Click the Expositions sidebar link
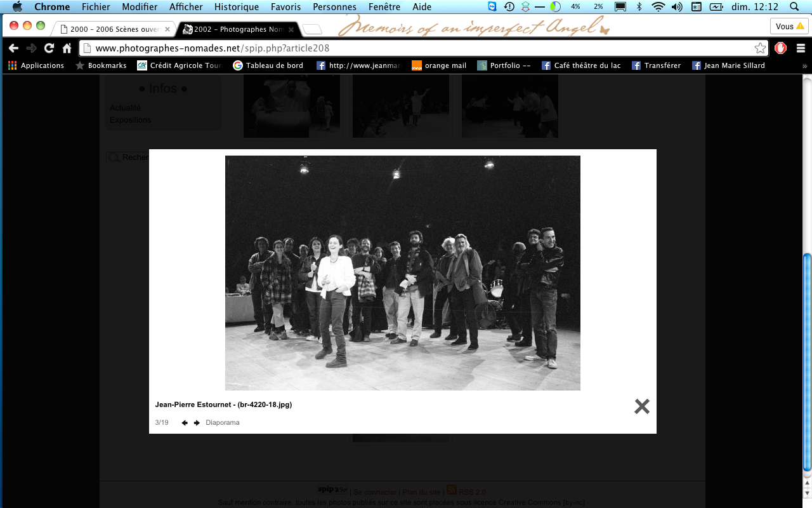 131,120
